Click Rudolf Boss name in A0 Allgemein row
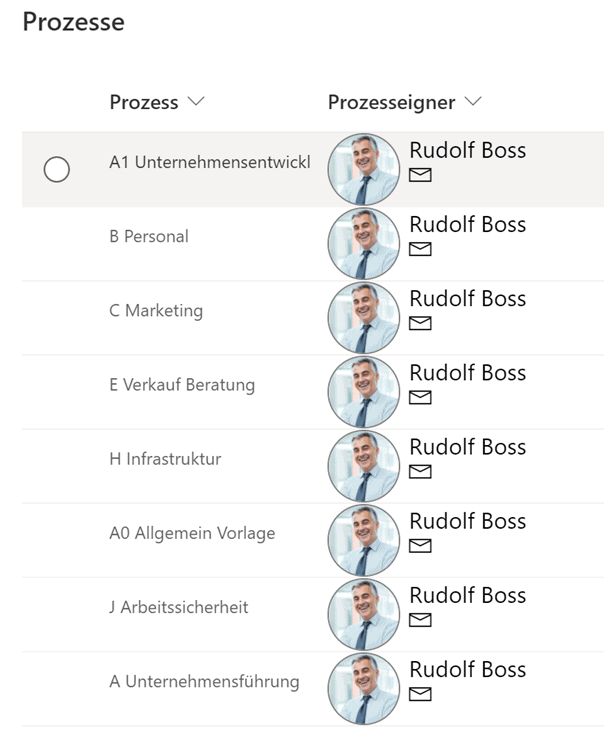The width and height of the screenshot is (604, 752). 468,521
